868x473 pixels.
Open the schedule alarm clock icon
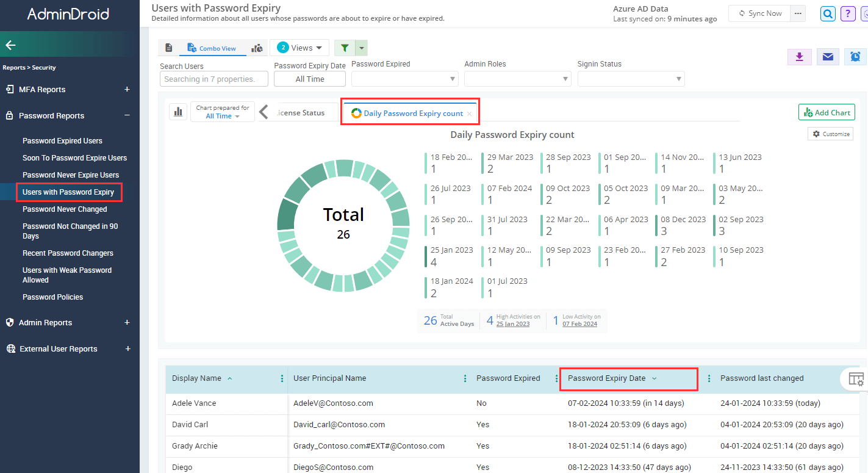coord(855,57)
